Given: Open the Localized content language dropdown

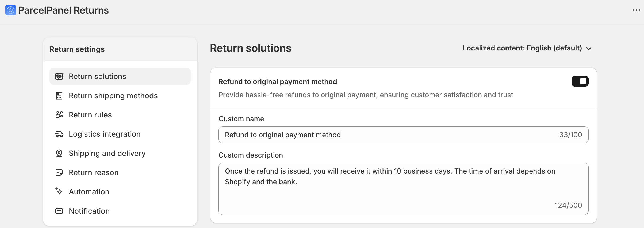Looking at the screenshot, I should click(x=522, y=48).
